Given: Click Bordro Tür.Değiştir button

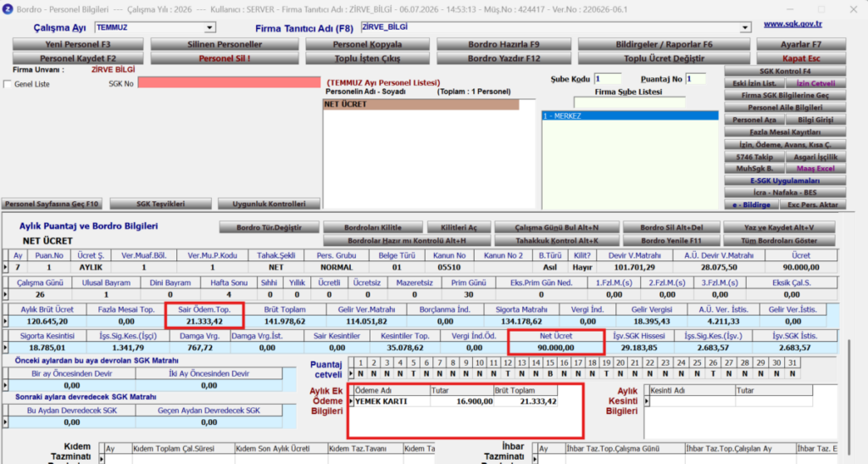Looking at the screenshot, I should (269, 227).
